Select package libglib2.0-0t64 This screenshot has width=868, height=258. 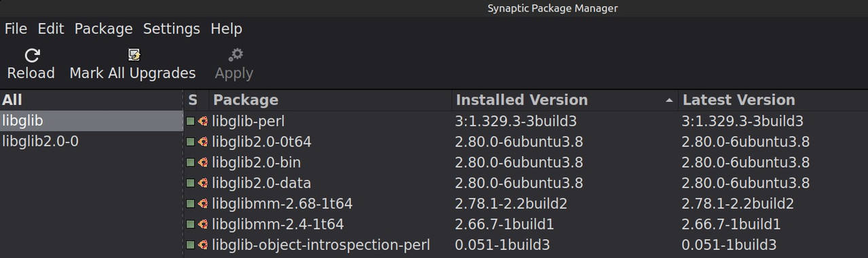click(261, 142)
